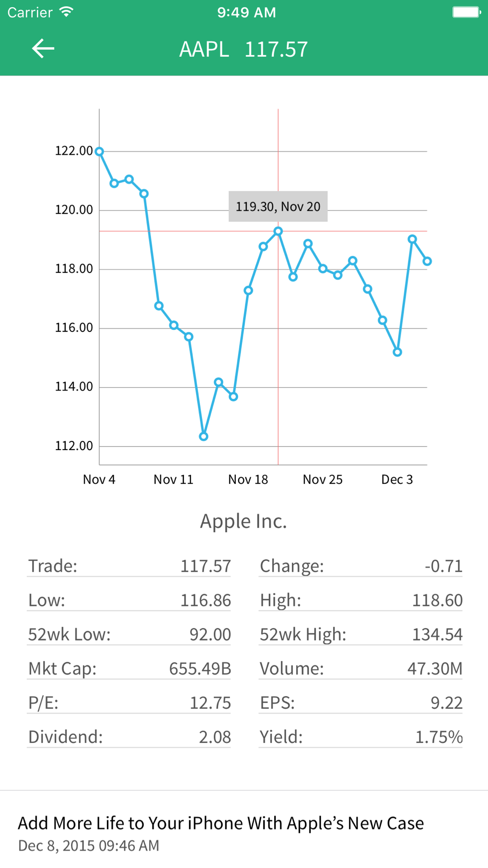
Task: Tap the Dec 3 axis label
Action: point(397,479)
